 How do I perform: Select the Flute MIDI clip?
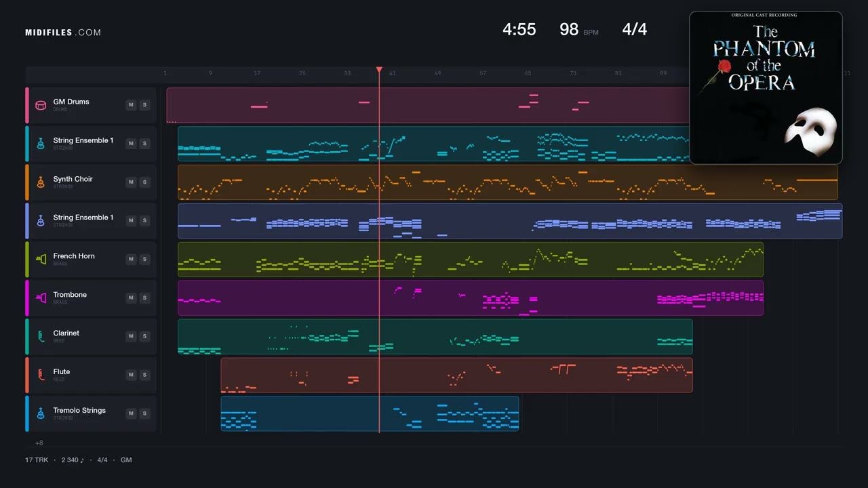(456, 375)
